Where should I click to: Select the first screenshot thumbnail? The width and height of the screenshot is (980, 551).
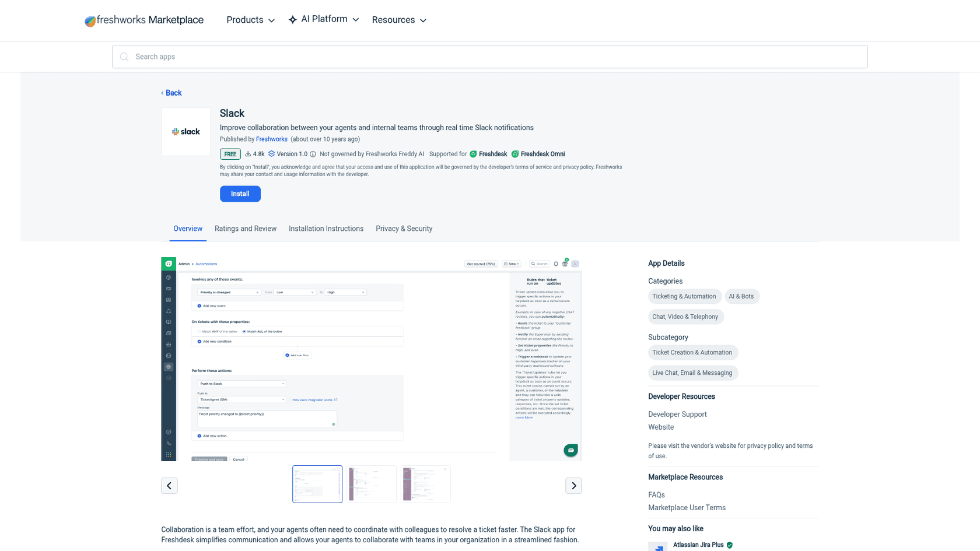click(x=317, y=484)
